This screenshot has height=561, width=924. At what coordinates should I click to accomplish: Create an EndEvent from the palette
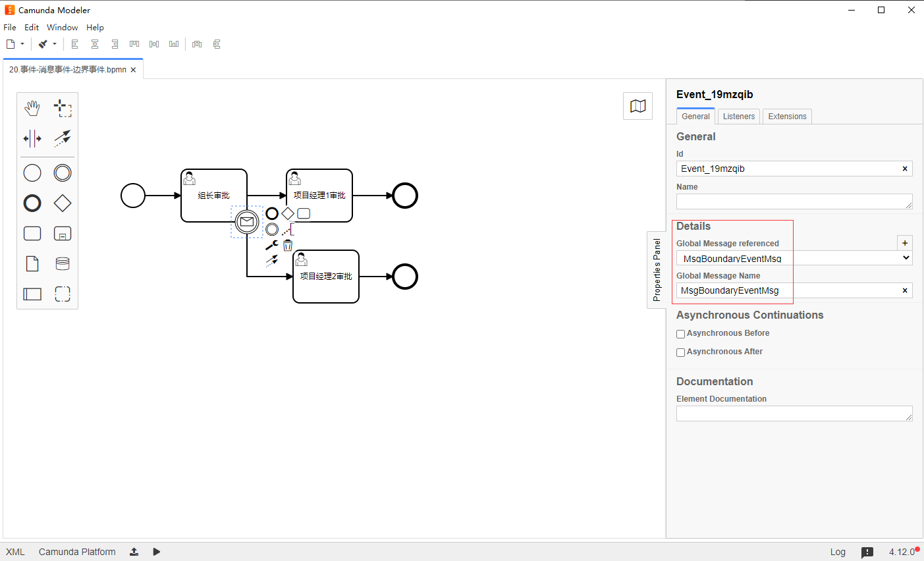[32, 203]
